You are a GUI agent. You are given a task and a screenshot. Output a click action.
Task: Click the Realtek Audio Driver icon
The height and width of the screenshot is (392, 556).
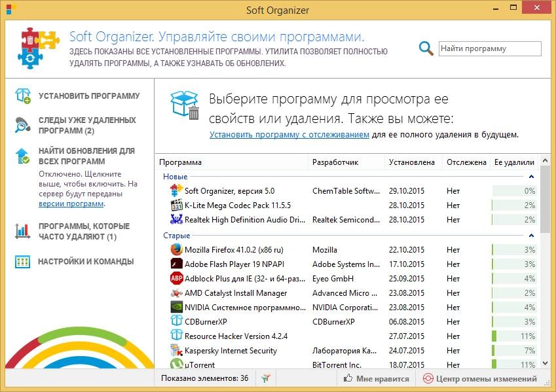[x=176, y=219]
